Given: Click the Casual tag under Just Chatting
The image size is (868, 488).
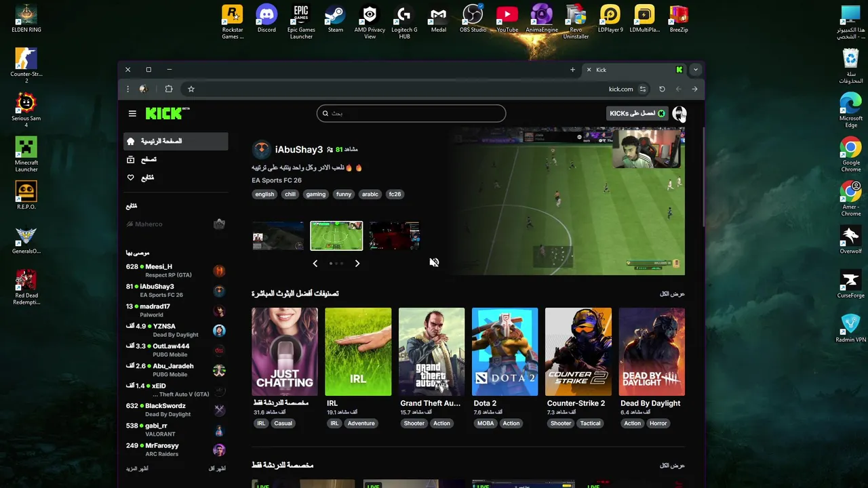Looking at the screenshot, I should [x=283, y=423].
